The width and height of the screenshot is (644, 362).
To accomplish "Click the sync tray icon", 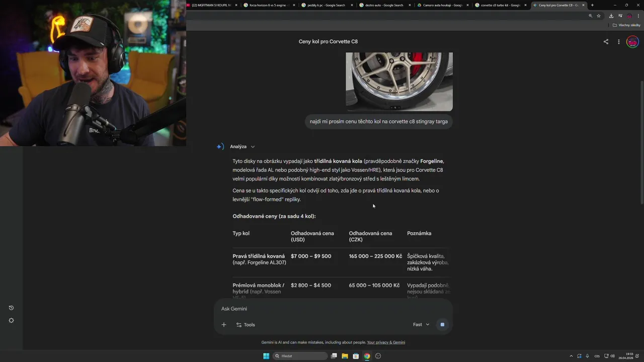I will [579, 356].
